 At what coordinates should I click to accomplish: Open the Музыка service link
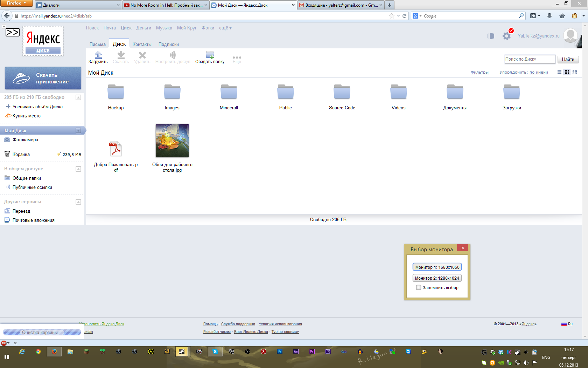(164, 28)
